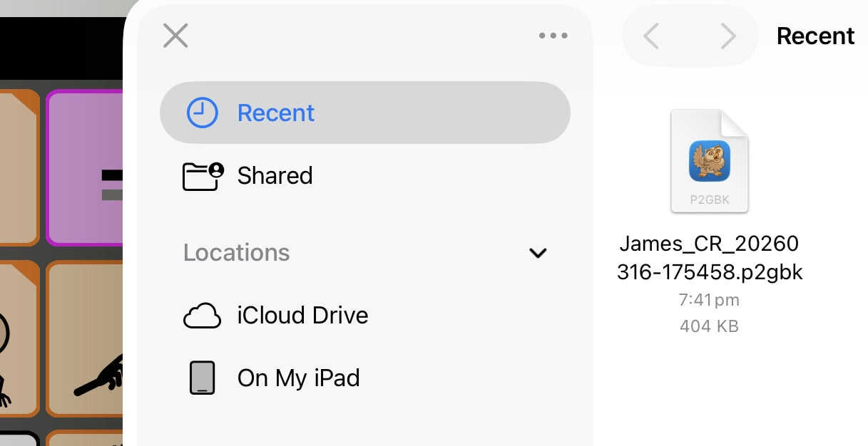The image size is (868, 446).
Task: Open the ellipsis more options menu
Action: click(x=553, y=36)
